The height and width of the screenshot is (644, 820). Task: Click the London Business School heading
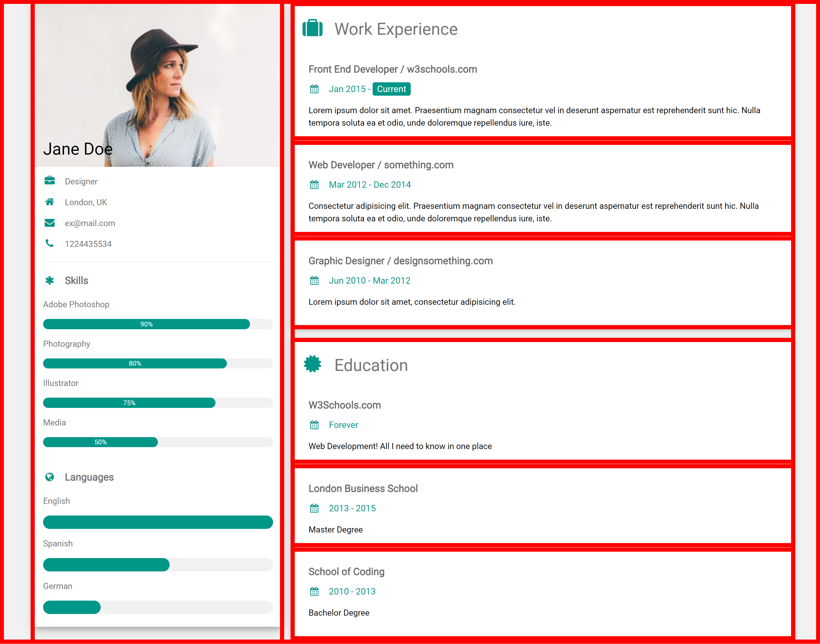(363, 489)
